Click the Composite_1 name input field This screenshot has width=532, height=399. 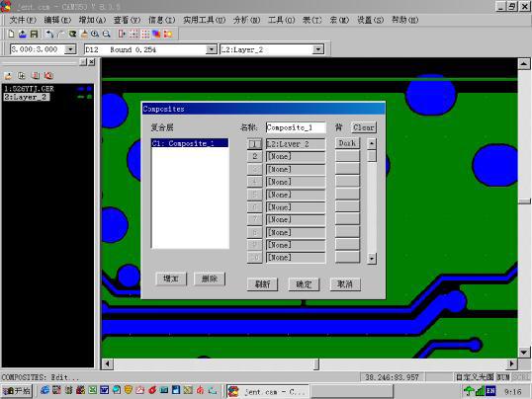point(296,127)
